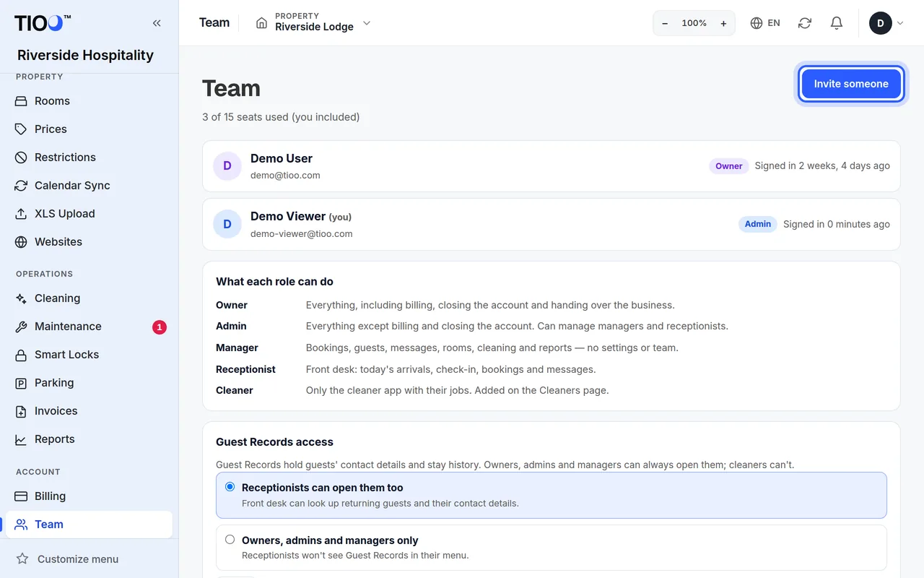Decrease zoom with the minus button
Image resolution: width=924 pixels, height=578 pixels.
[x=665, y=23]
